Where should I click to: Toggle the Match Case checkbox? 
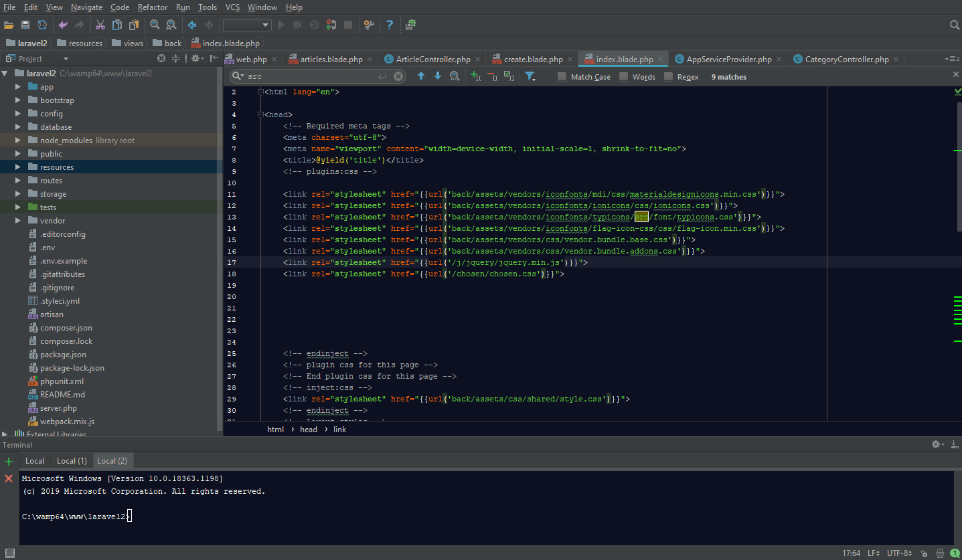pos(562,77)
